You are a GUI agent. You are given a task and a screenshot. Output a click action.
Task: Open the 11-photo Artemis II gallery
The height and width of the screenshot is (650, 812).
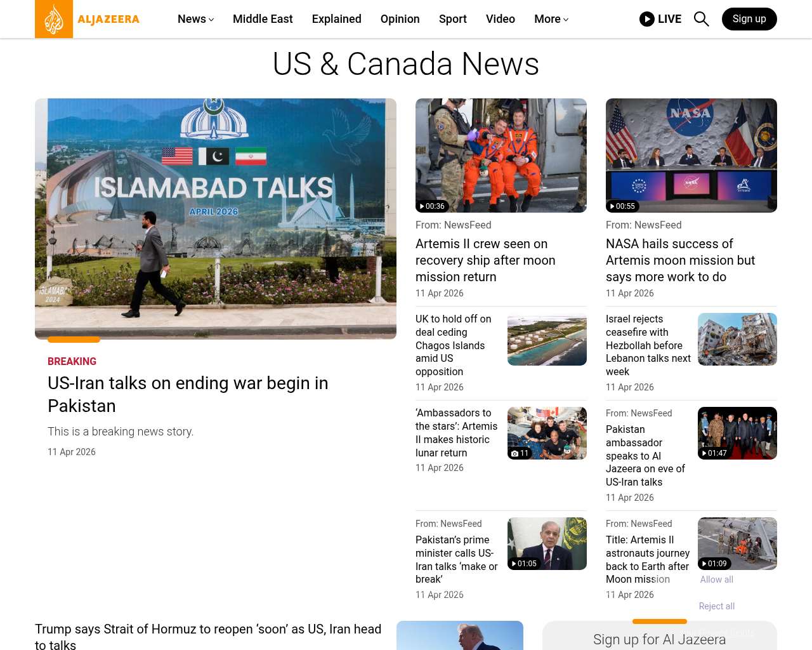tap(546, 433)
